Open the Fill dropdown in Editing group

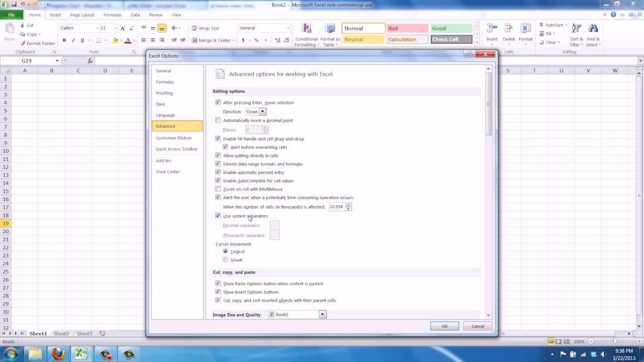tap(548, 34)
